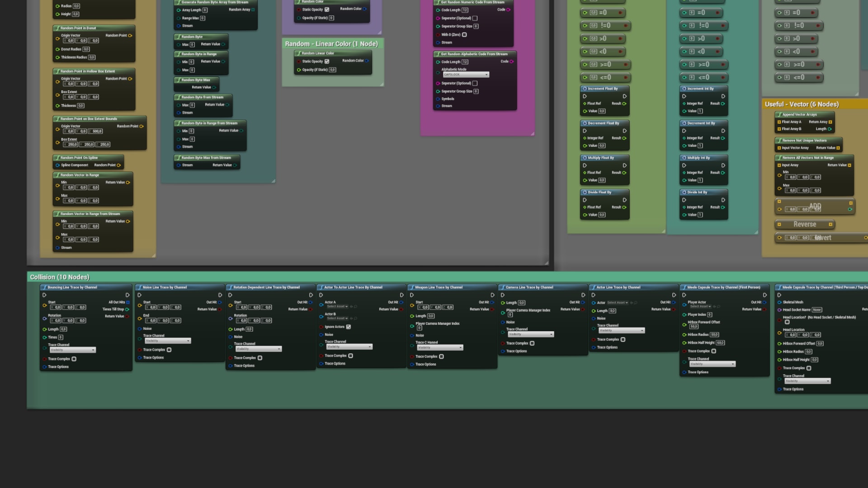868x488 pixels.
Task: Click the function icon on Noise Line Trace header
Action: tap(139, 287)
